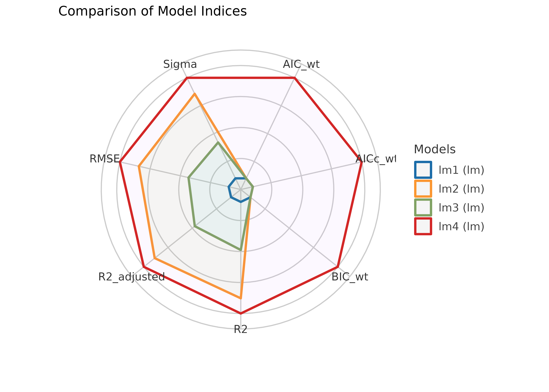Click the AIC_wt axis label
This screenshot has height=392, width=549.
pyautogui.click(x=301, y=64)
